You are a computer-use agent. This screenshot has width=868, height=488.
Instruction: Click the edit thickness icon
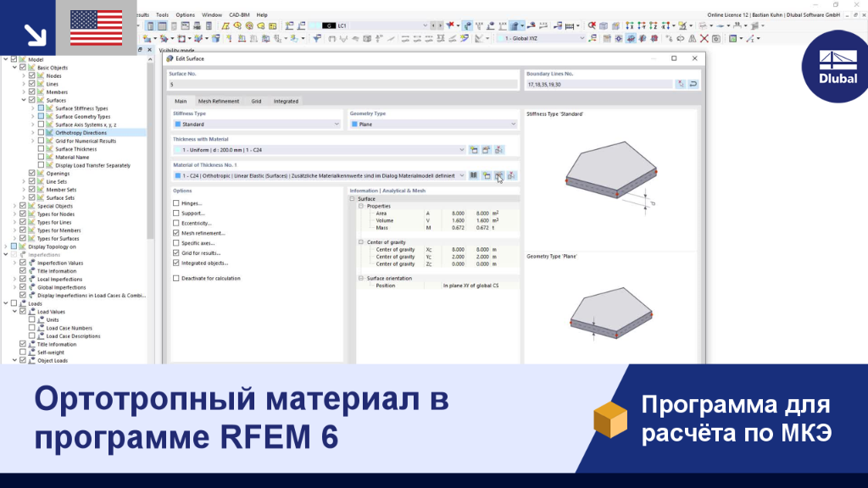coord(486,150)
